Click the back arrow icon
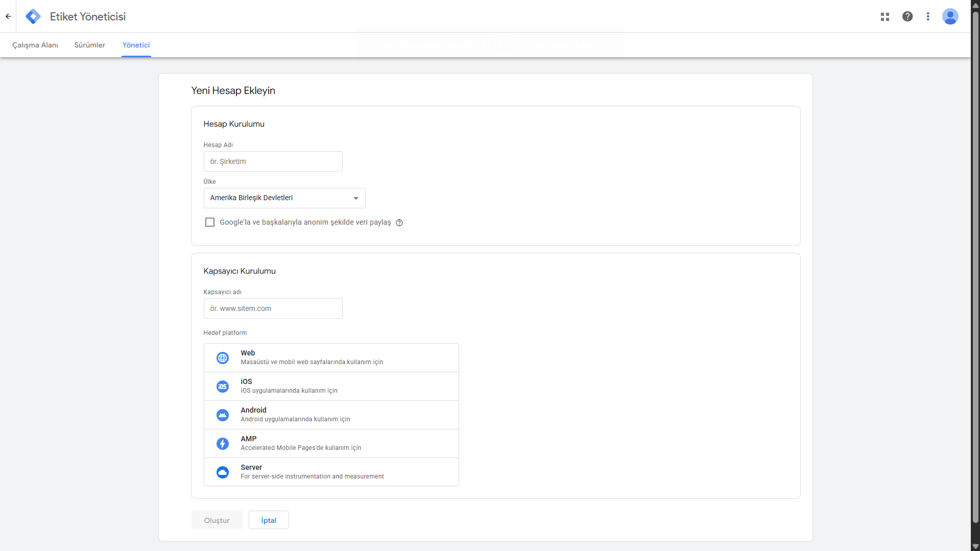 (x=8, y=16)
